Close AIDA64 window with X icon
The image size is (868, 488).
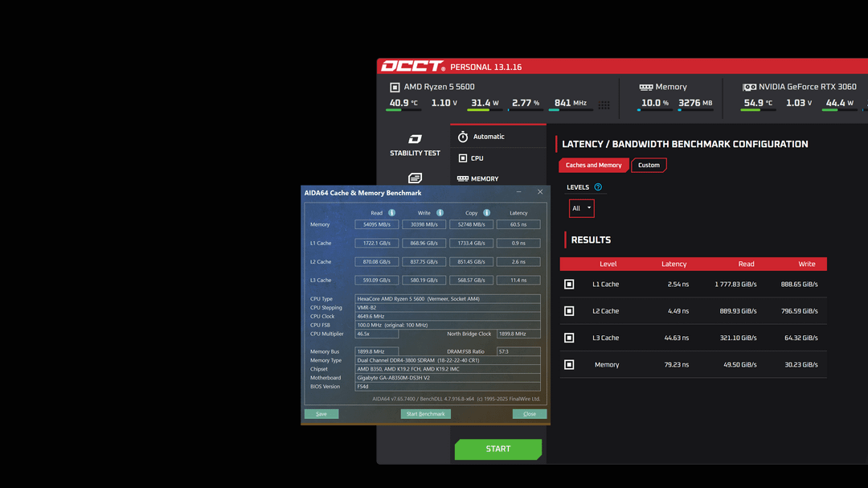coord(540,192)
